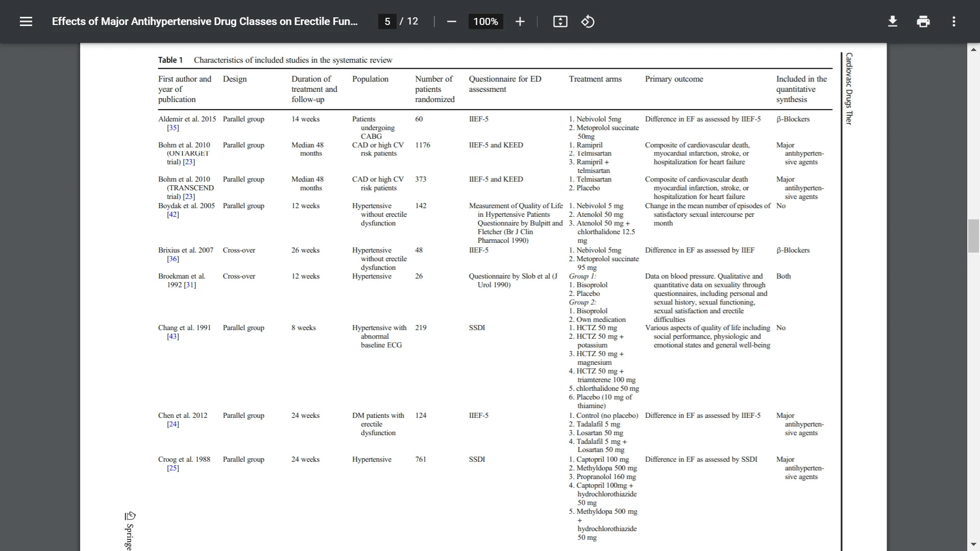Click the 'Treatment arms' column header
Image resolution: width=980 pixels, height=551 pixels.
click(595, 79)
